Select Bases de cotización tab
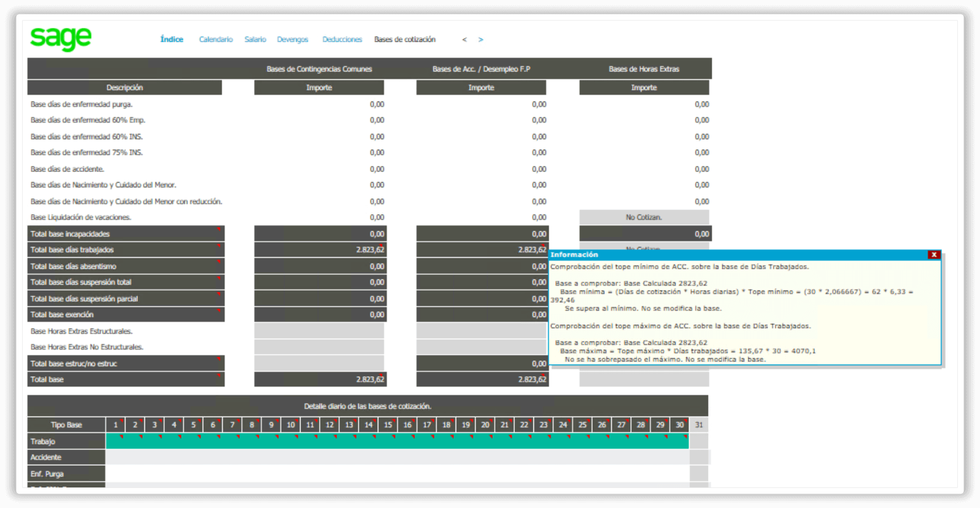 pos(405,40)
